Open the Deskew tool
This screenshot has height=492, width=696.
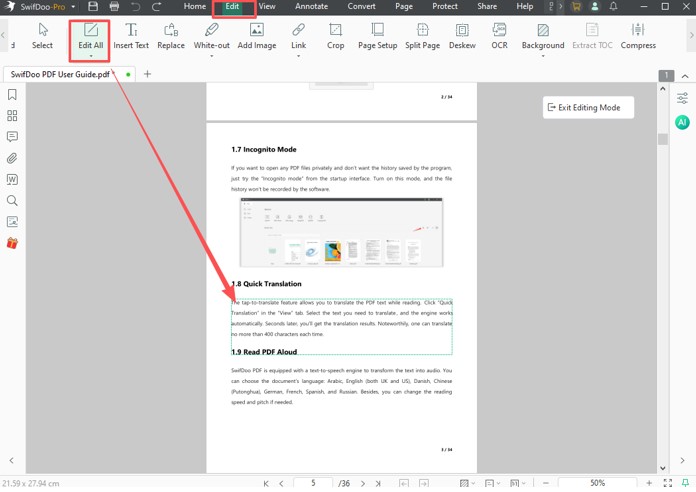461,37
